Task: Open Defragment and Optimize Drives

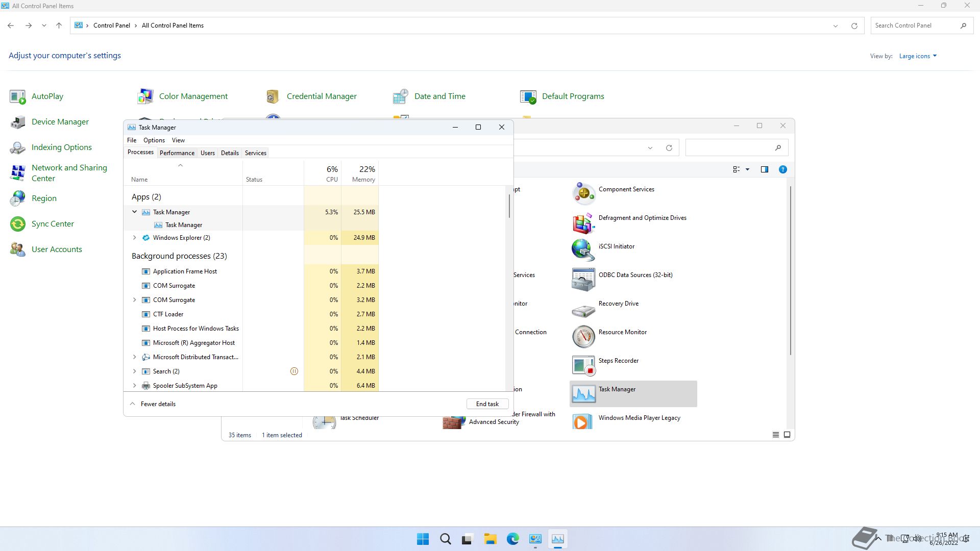Action: pos(633,222)
